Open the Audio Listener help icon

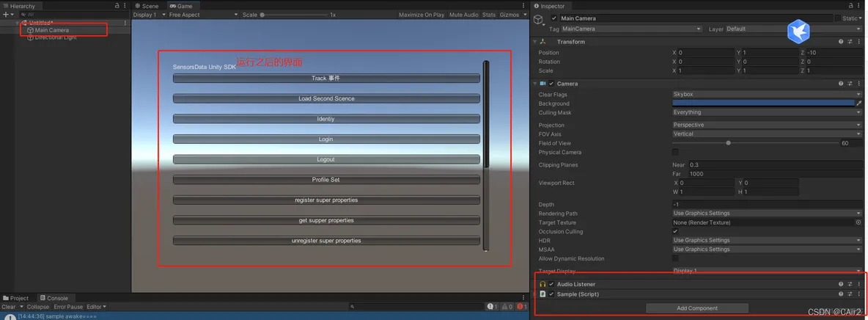(x=841, y=284)
